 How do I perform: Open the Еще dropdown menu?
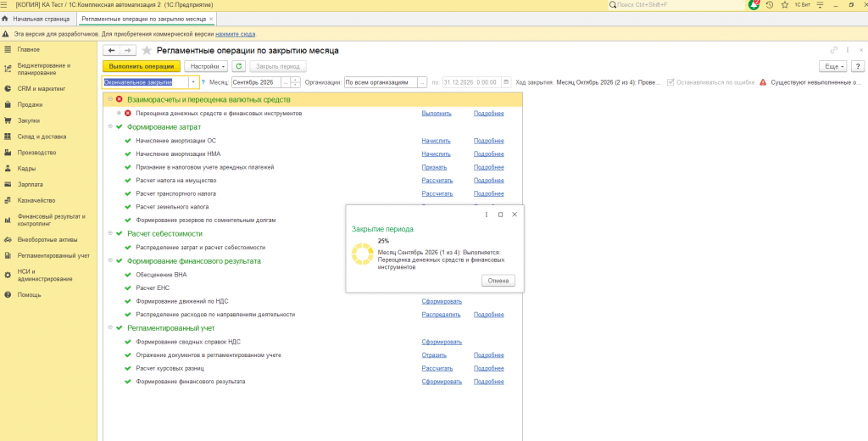point(833,66)
